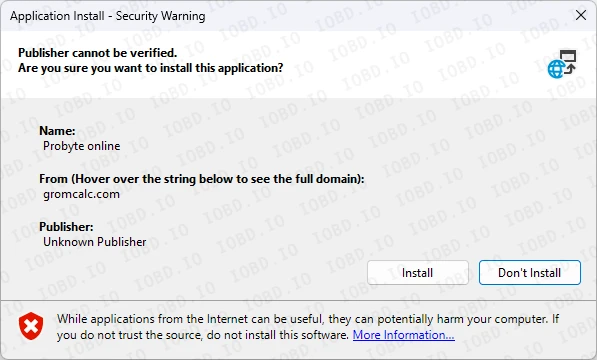Choose Don't Install to cancel
The height and width of the screenshot is (360, 597).
pos(530,272)
